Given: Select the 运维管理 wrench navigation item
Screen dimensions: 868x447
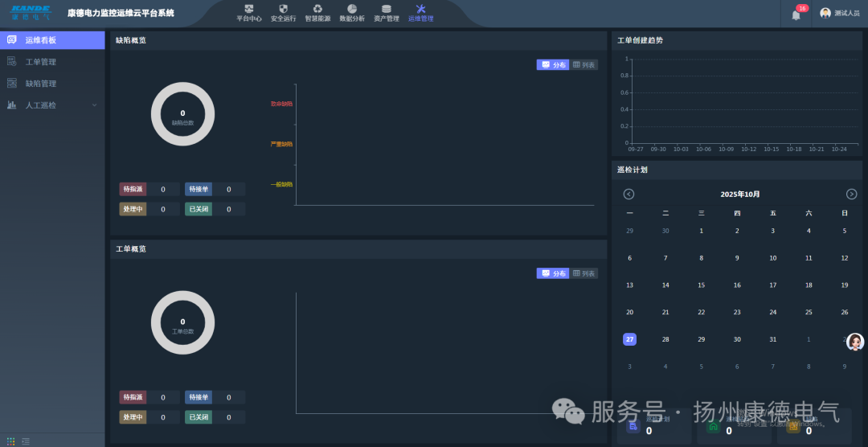Looking at the screenshot, I should point(420,13).
